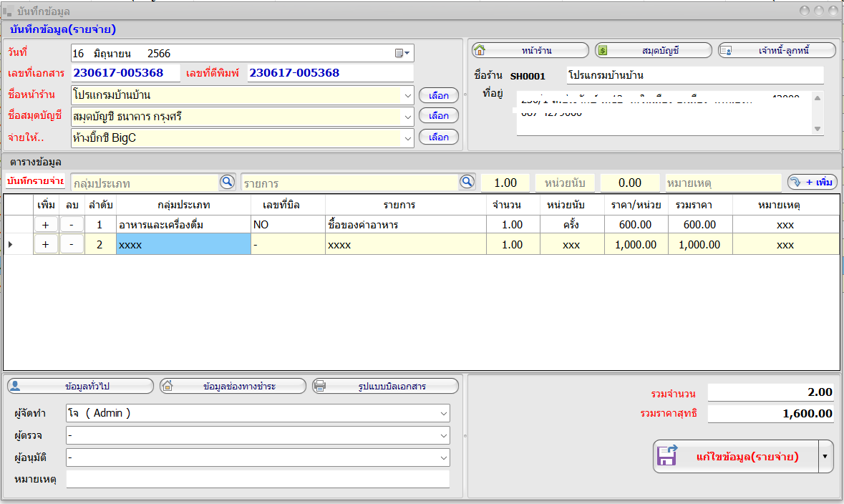The height and width of the screenshot is (504, 844).
Task: Click scroll down arrow in address box
Action: 818,129
